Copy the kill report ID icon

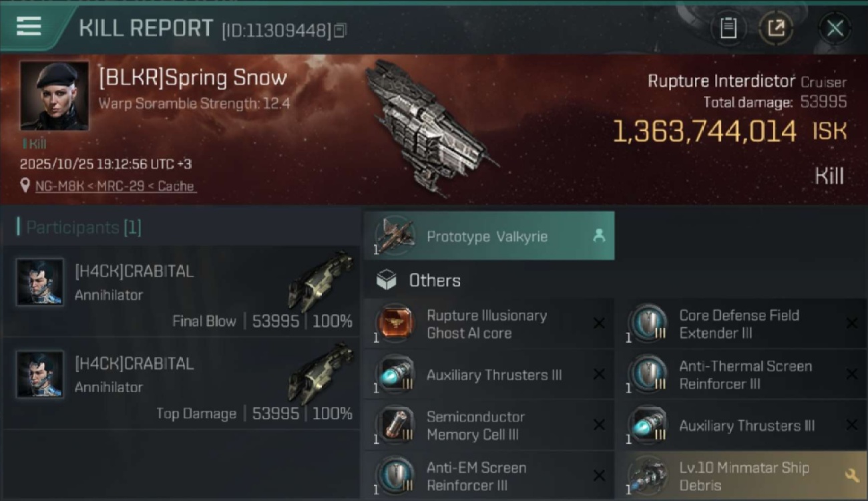point(341,31)
